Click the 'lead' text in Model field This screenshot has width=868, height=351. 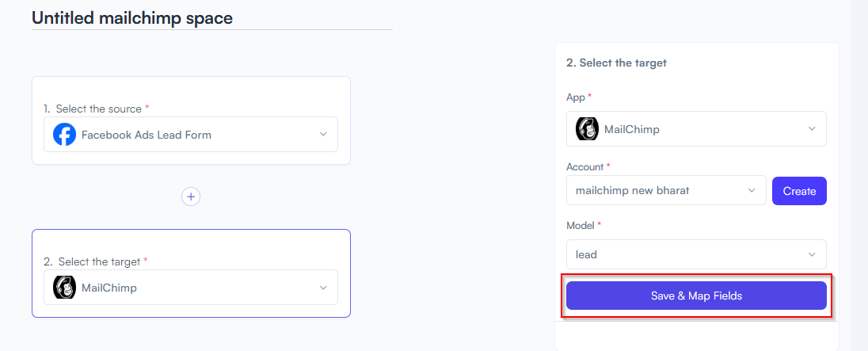tap(586, 254)
